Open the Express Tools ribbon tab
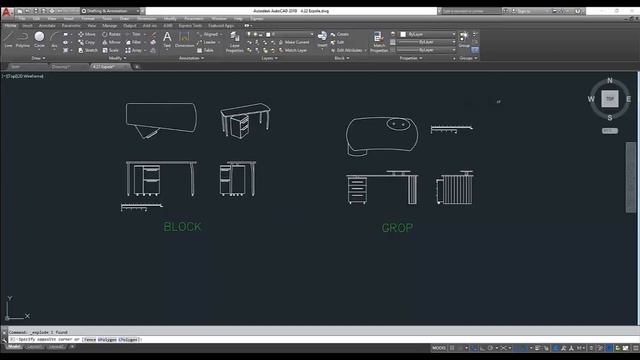Image resolution: width=640 pixels, height=360 pixels. click(x=190, y=25)
